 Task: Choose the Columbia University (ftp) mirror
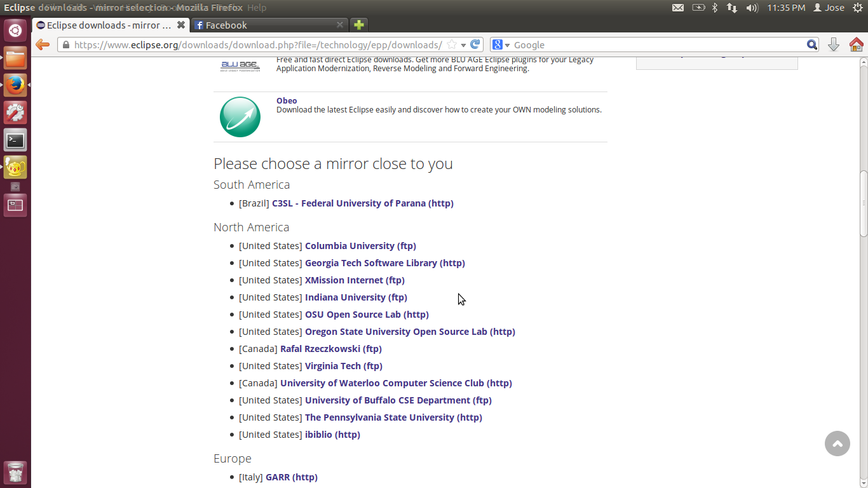tap(360, 246)
